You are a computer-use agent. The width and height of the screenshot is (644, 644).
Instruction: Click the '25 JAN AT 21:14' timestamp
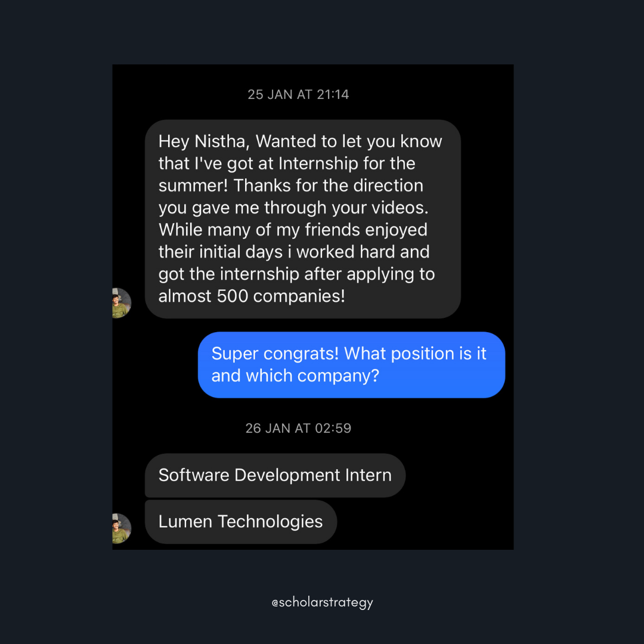point(298,94)
